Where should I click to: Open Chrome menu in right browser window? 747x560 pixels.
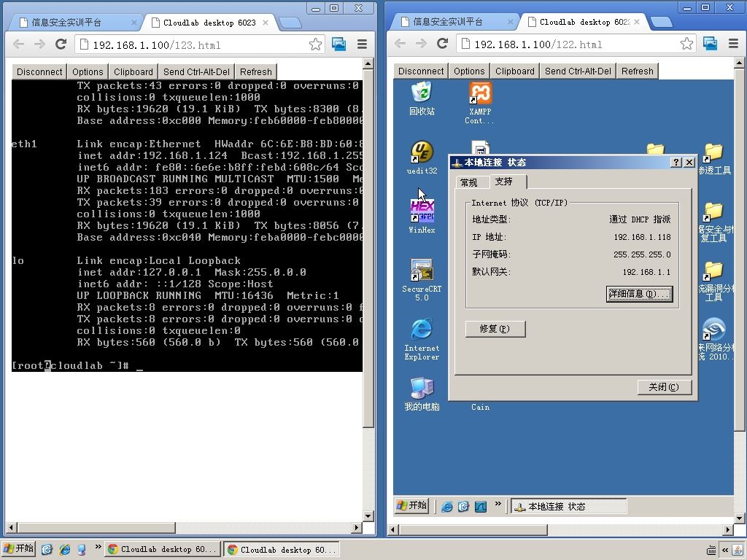tap(733, 44)
